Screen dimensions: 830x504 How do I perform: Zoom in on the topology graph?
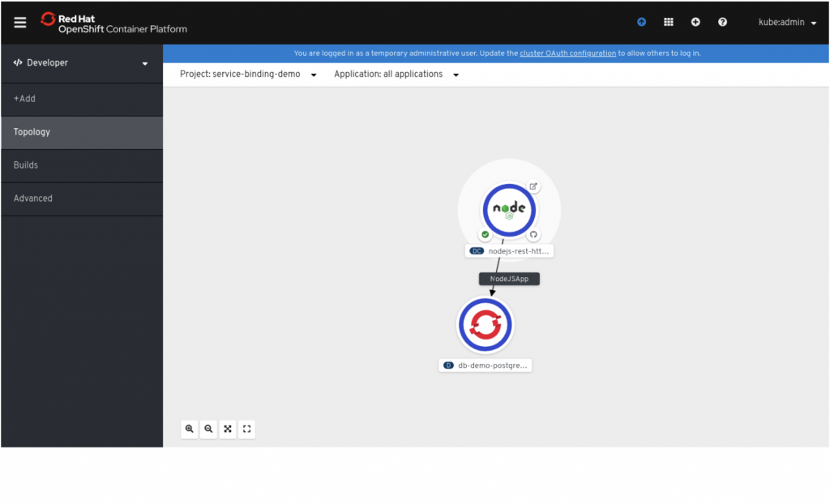[x=190, y=429]
